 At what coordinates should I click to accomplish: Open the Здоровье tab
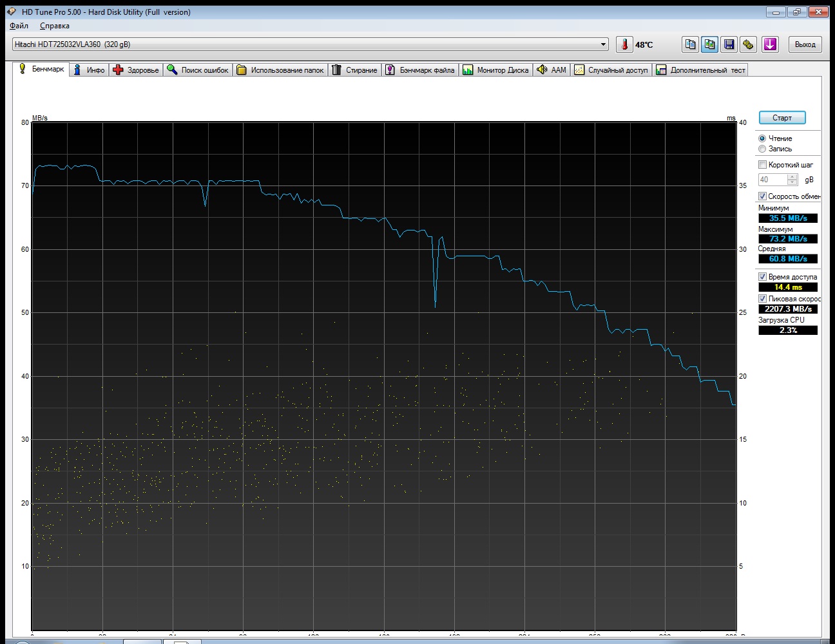tap(136, 70)
